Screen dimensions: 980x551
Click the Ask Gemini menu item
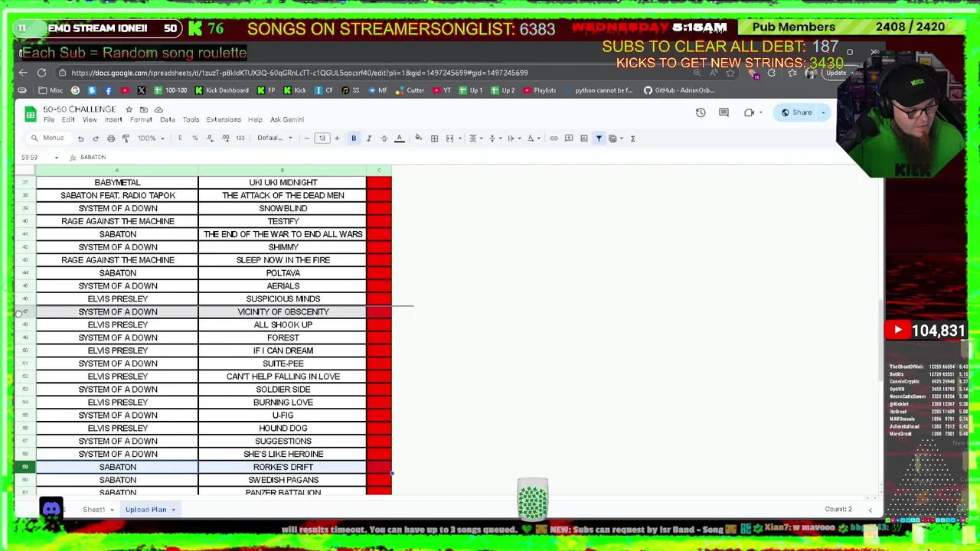(287, 119)
